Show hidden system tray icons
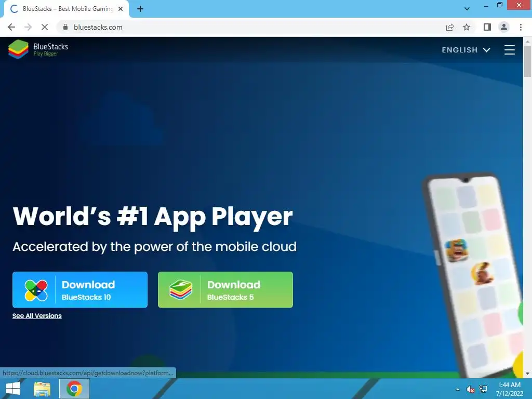 tap(458, 389)
